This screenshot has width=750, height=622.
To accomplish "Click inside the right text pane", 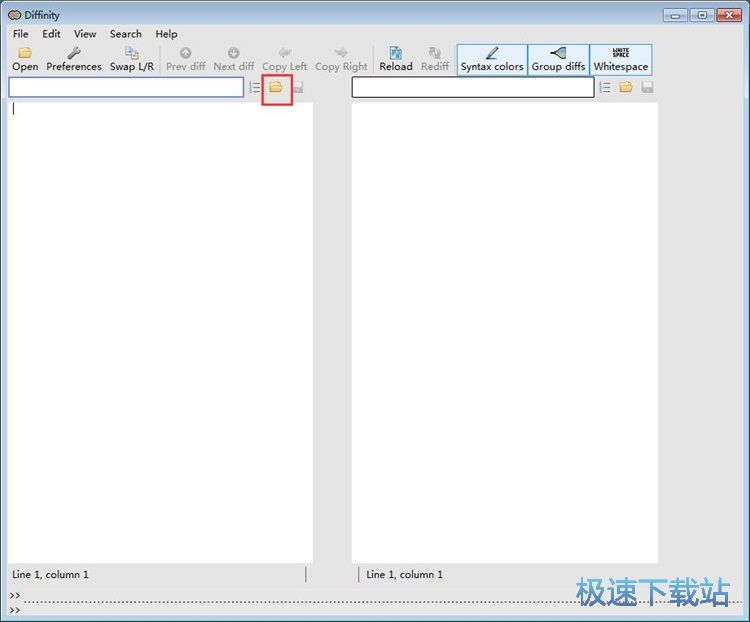I will [x=505, y=330].
